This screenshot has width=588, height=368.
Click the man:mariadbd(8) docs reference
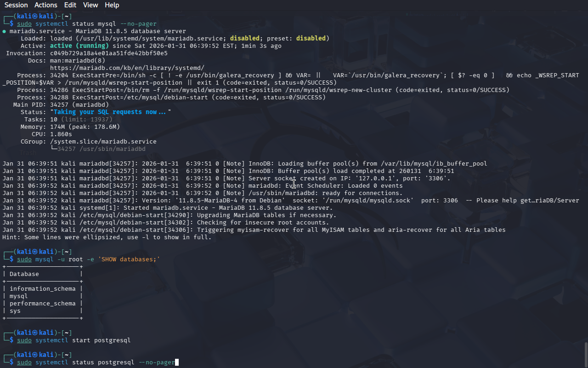tap(77, 60)
